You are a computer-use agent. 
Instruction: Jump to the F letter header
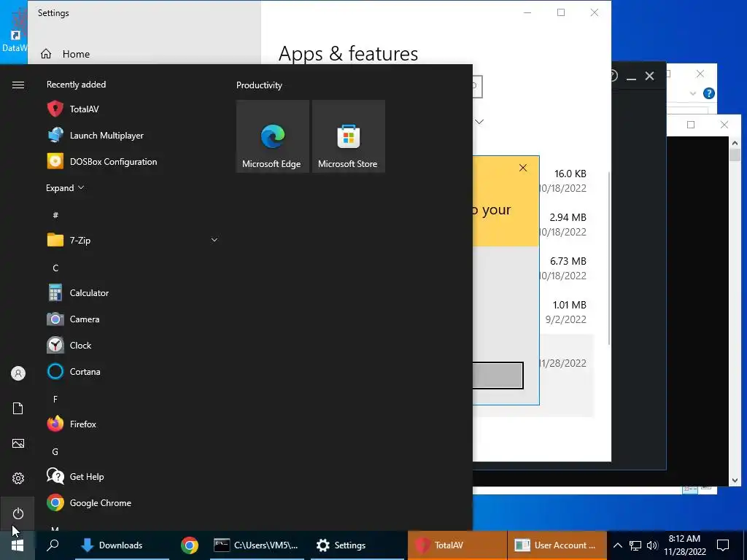pyautogui.click(x=55, y=399)
